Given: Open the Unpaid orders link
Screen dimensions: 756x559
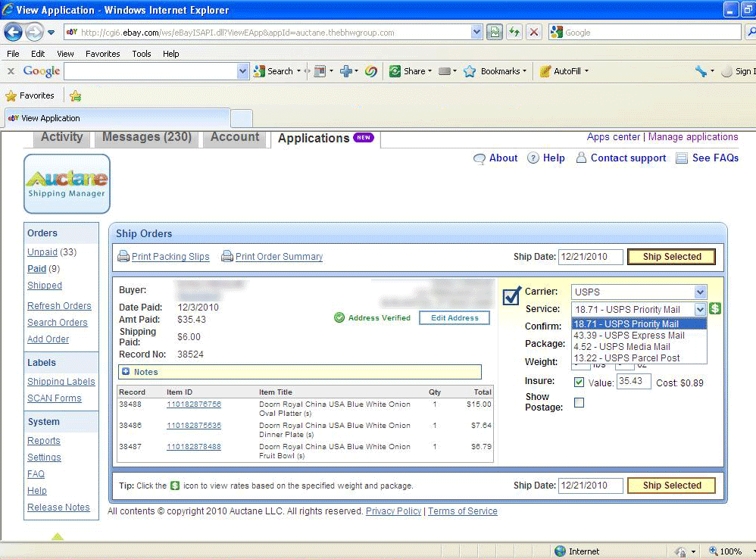Looking at the screenshot, I should [42, 252].
